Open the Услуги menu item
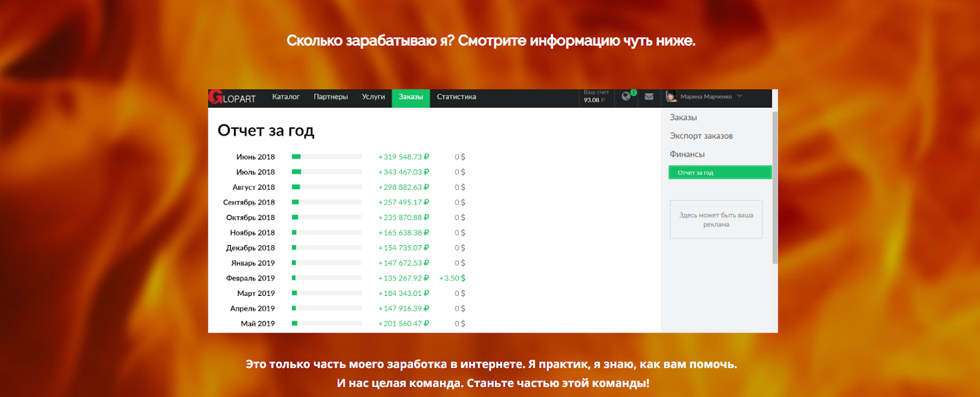 [x=373, y=97]
